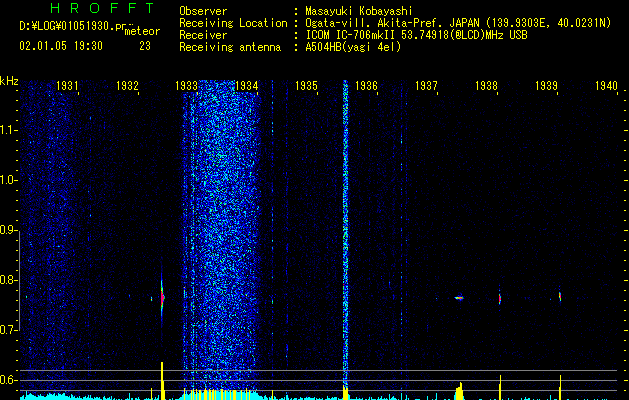Click the timestamp 02.01.05 19:30

click(61, 46)
